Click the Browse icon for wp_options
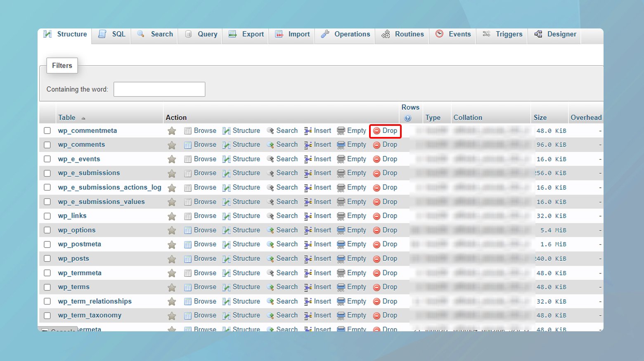 click(x=188, y=230)
